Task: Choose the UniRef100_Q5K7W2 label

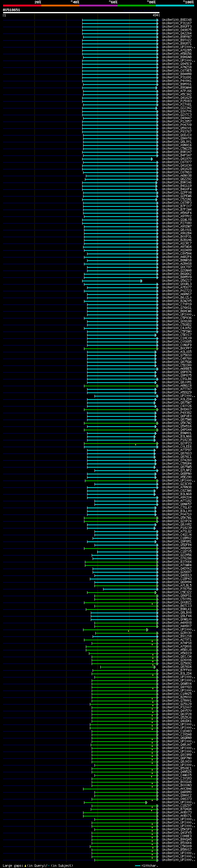Action: tap(177, 423)
